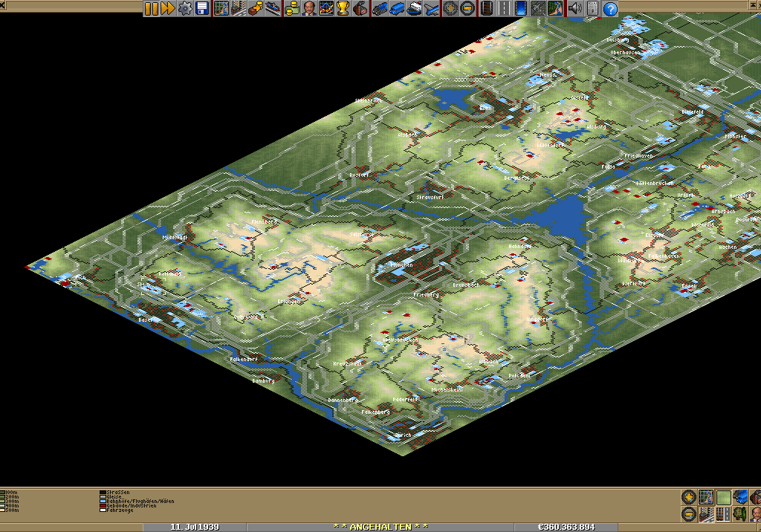Click the toolbar zoom in view icon
The image size is (761, 532).
pos(450,9)
